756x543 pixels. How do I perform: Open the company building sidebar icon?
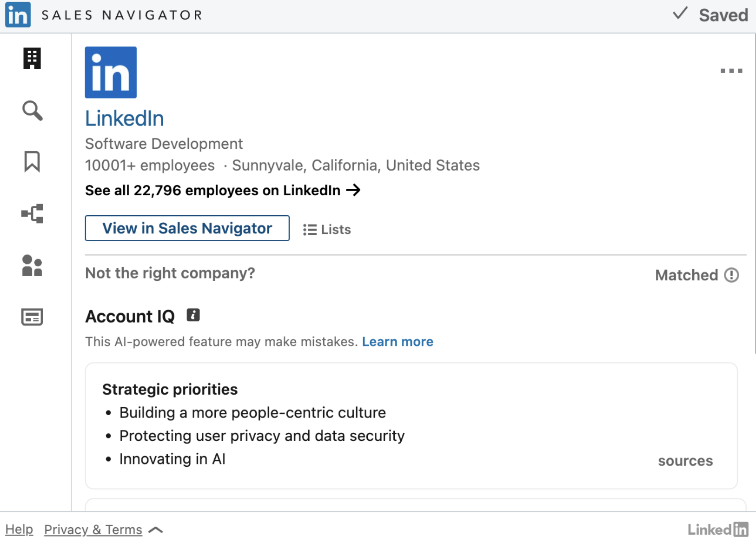[32, 59]
